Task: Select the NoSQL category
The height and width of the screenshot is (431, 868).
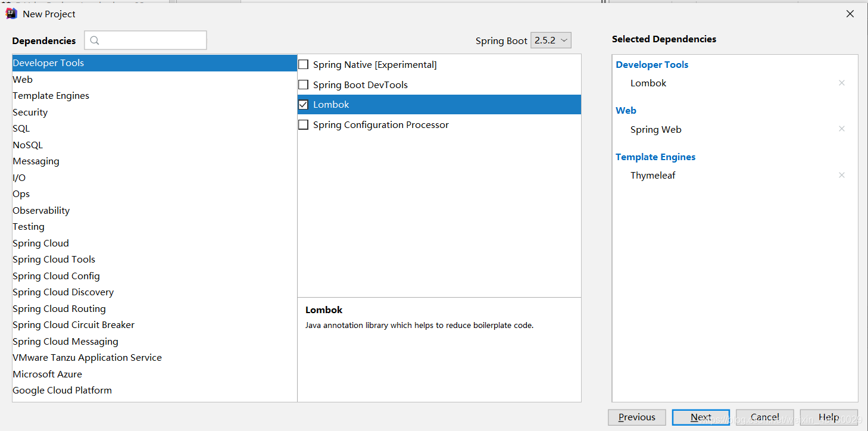Action: [155, 145]
